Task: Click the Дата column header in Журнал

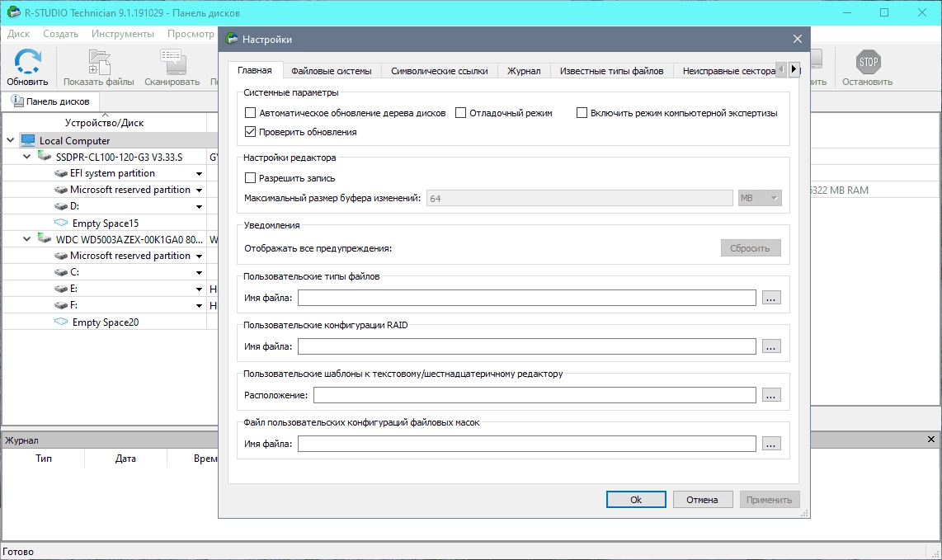Action: point(125,459)
